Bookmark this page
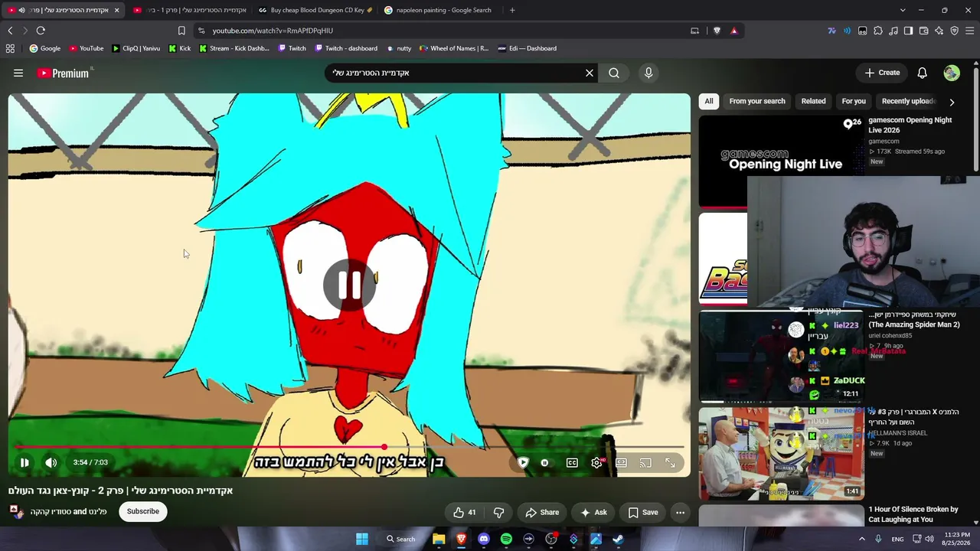 pos(181,31)
